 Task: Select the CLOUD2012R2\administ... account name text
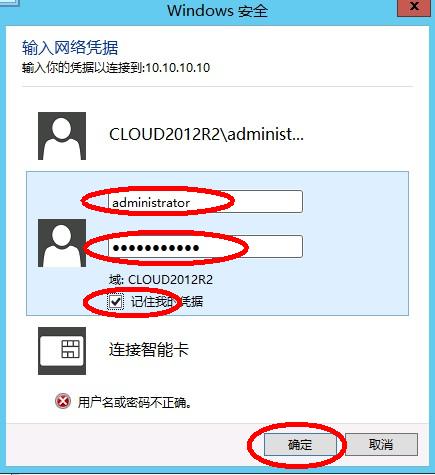click(206, 135)
